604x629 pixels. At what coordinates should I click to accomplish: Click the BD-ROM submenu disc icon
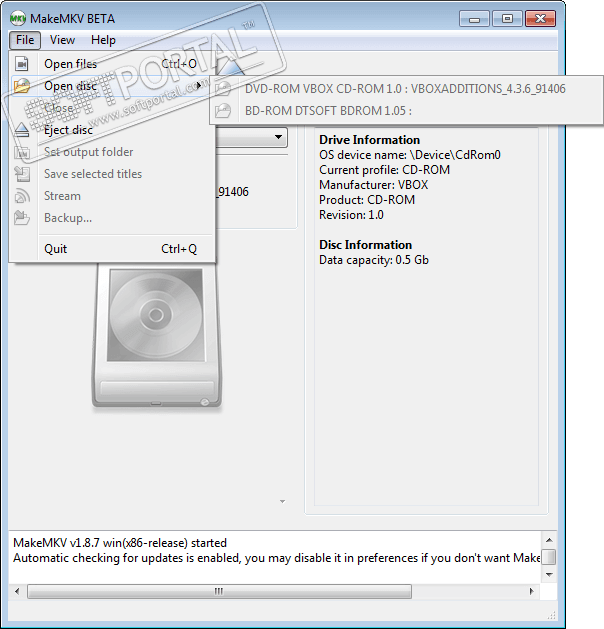point(223,111)
